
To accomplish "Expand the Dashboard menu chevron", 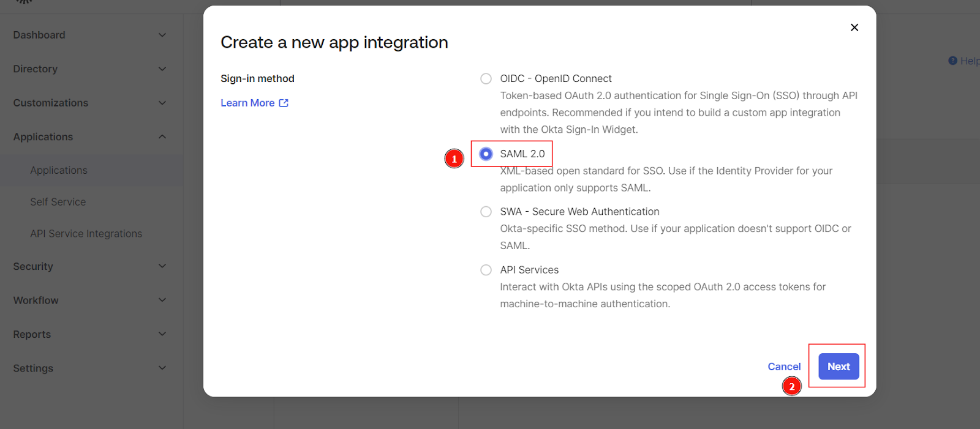I will click(162, 35).
